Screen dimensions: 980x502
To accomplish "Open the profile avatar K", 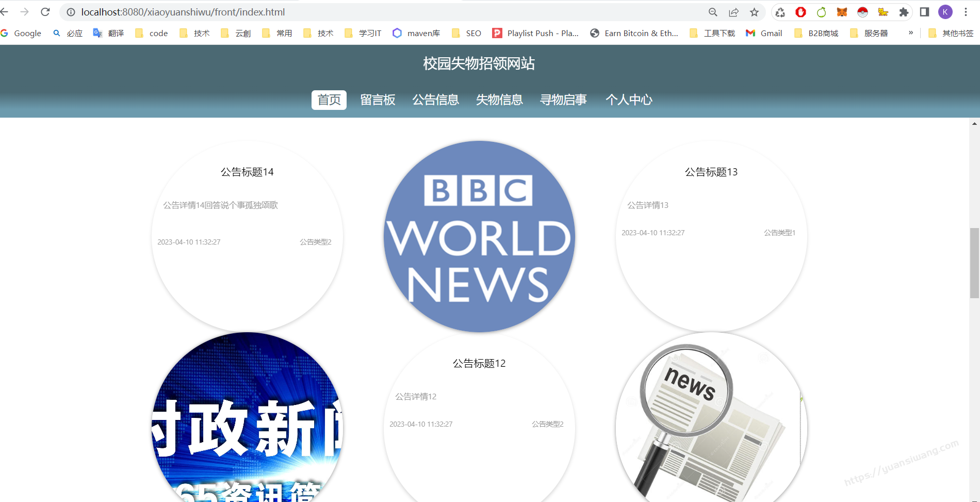I will [945, 12].
